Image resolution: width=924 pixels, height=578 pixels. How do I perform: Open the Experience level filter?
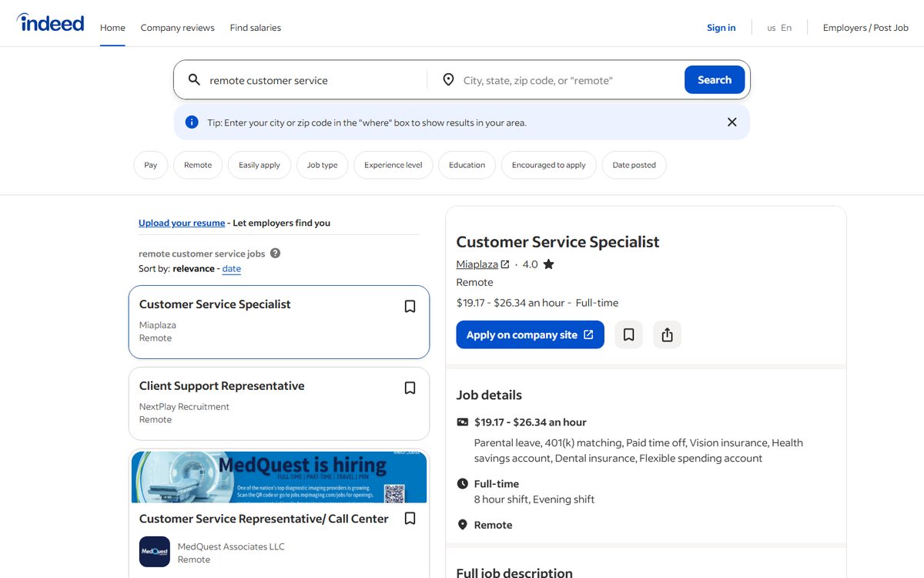pos(393,165)
